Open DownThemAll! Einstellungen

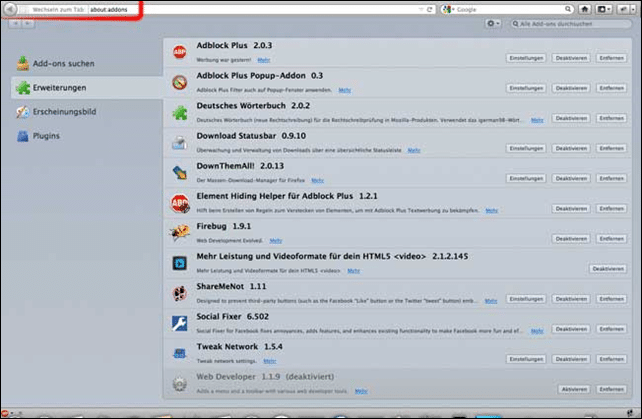(526, 179)
